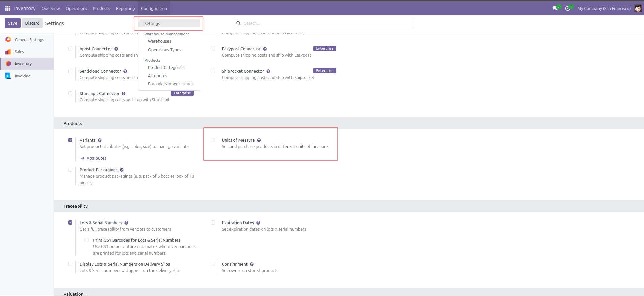
Task: Click the settings Search field
Action: pos(324,23)
